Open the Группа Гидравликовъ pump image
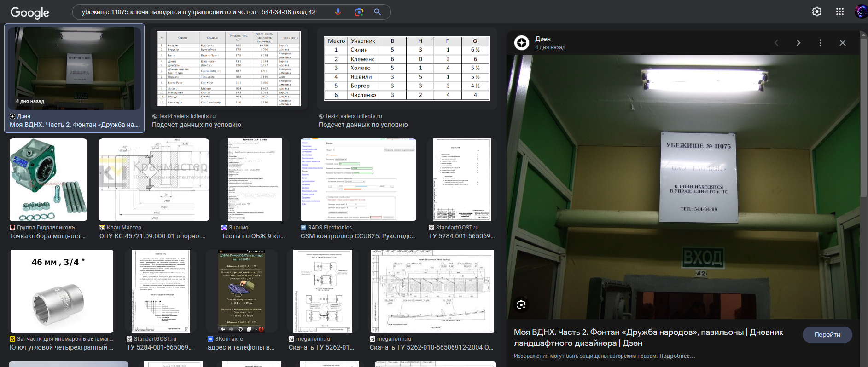 (x=48, y=180)
